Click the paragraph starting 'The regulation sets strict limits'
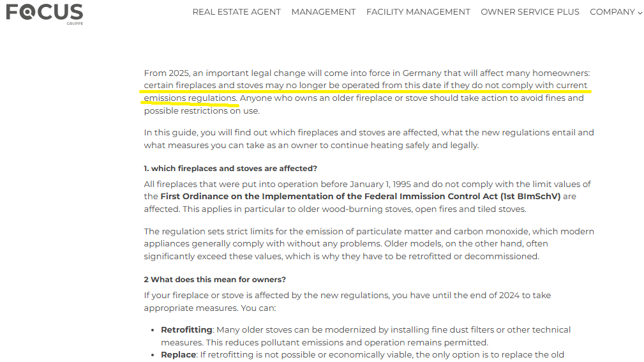This screenshot has width=644, height=362. (x=369, y=244)
